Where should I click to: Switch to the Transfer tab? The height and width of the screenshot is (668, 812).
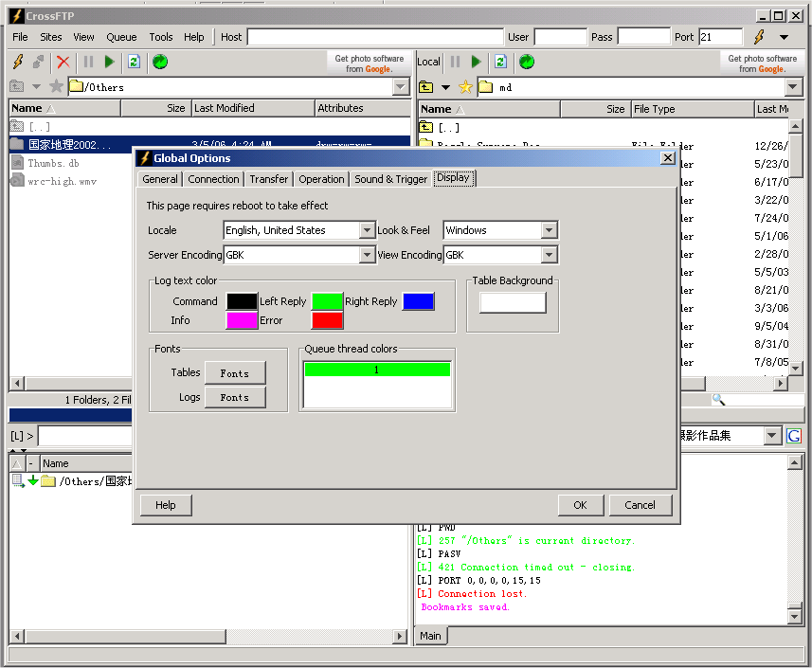(x=269, y=179)
